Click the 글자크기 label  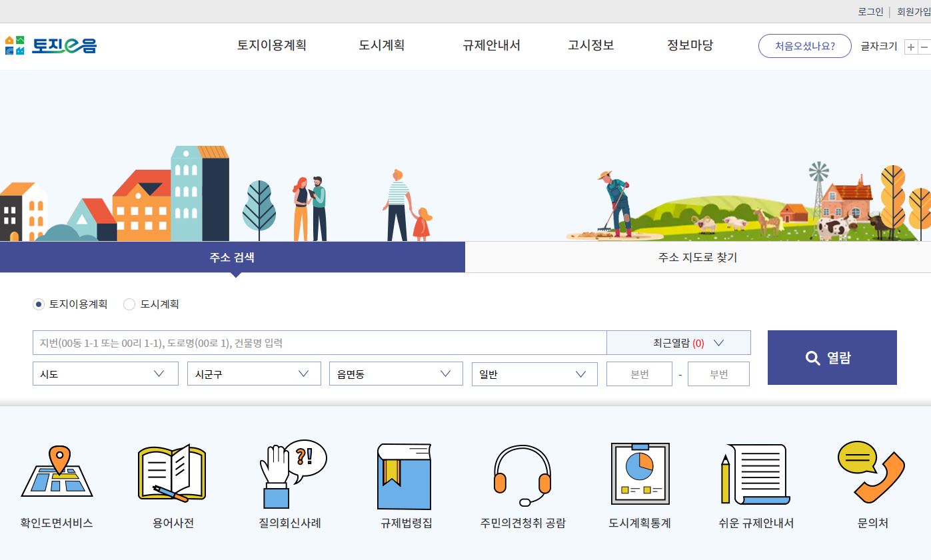click(x=879, y=47)
